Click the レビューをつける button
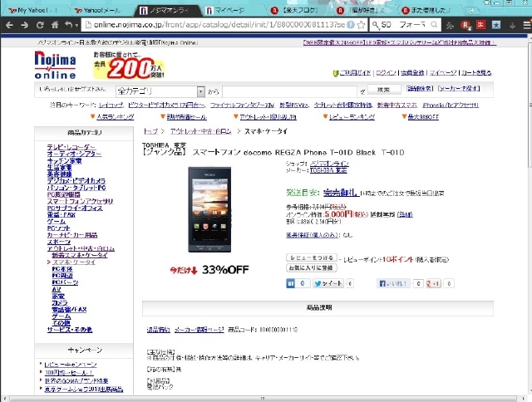Viewport: 532px width, 402px height. click(x=310, y=257)
